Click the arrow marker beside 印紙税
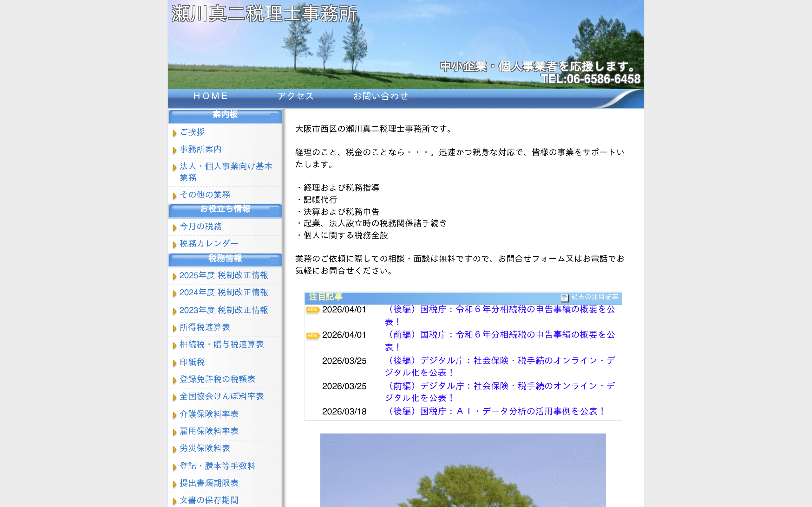 pyautogui.click(x=175, y=363)
